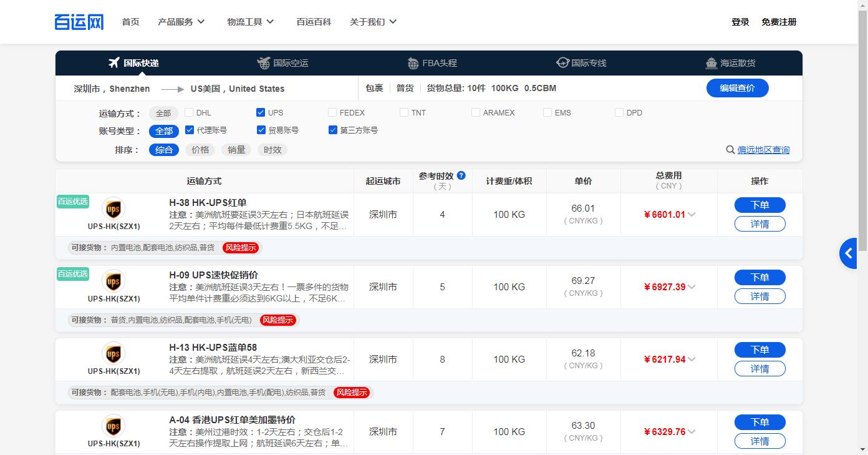Image resolution: width=868 pixels, height=455 pixels.
Task: Sort results by 销量
Action: click(236, 150)
